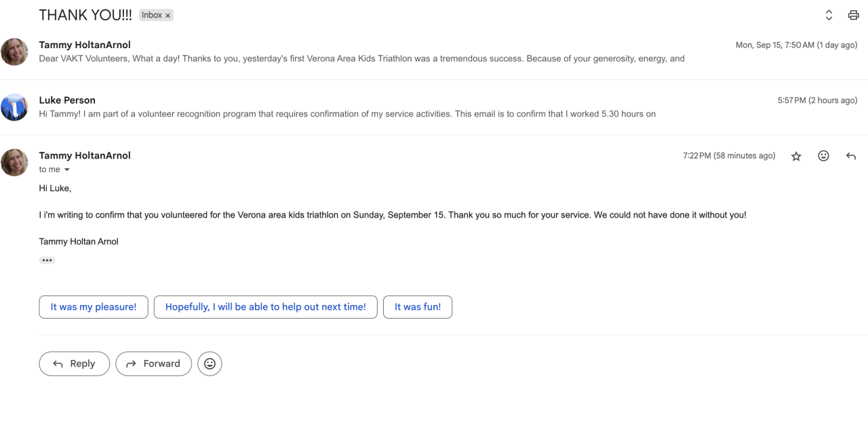Click the reply arrow icon beside the timestamp
This screenshot has width=868, height=444.
tap(851, 156)
